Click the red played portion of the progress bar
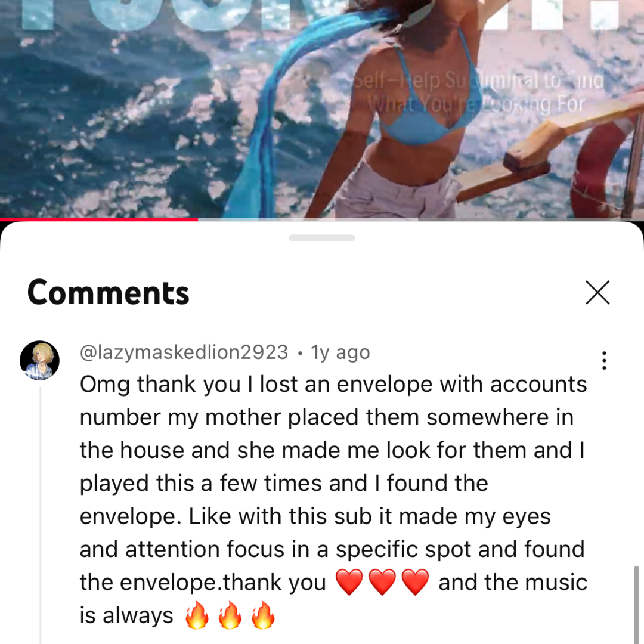 click(x=99, y=219)
